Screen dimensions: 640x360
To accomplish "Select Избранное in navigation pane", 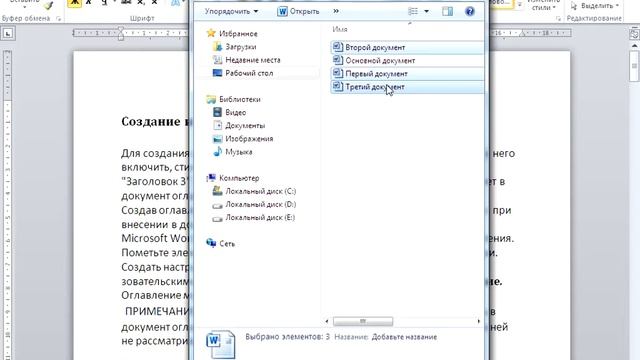I will click(x=238, y=34).
